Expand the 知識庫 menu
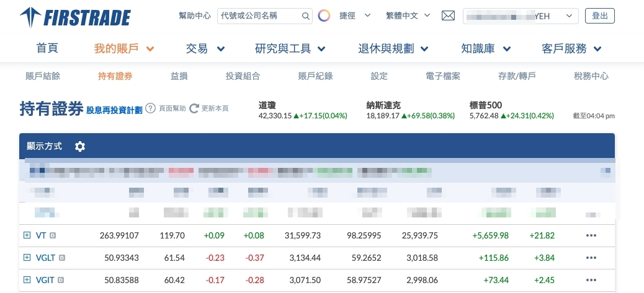The width and height of the screenshot is (644, 293). pyautogui.click(x=486, y=49)
